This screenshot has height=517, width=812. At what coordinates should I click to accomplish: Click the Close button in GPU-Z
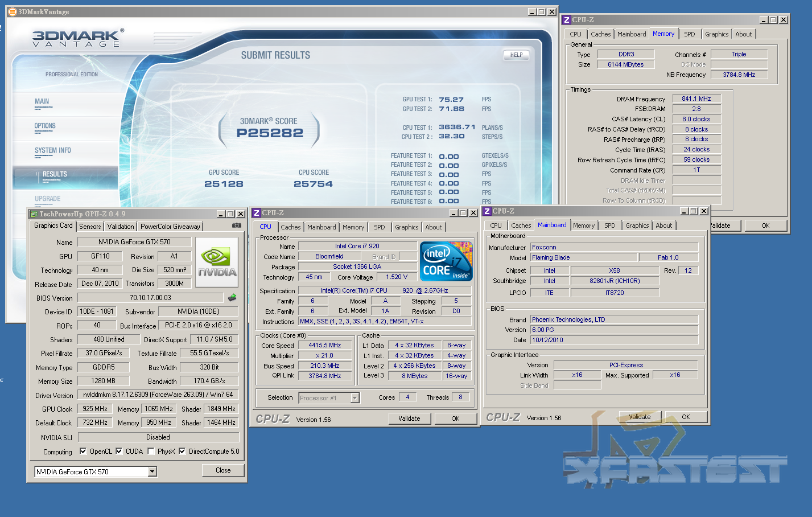tap(223, 470)
